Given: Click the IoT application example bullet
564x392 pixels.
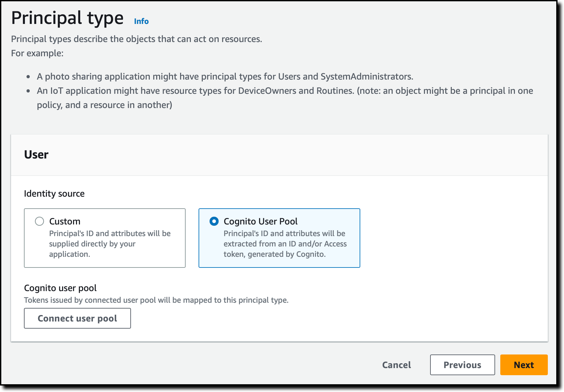Looking at the screenshot, I should tap(285, 98).
